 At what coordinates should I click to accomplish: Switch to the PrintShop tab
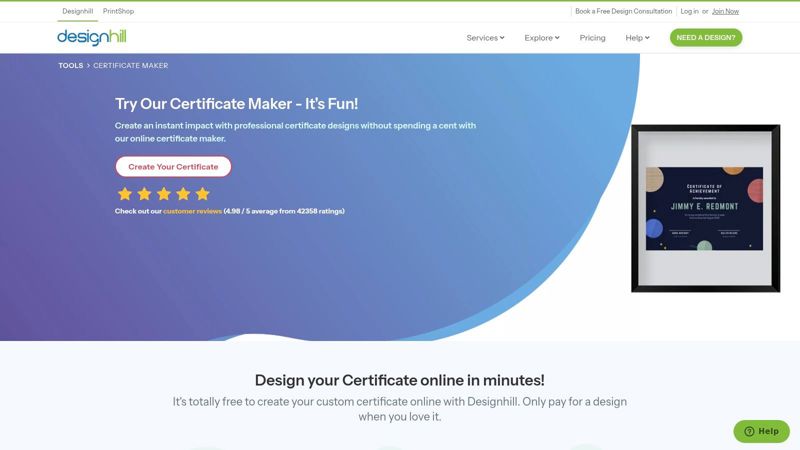click(x=118, y=11)
